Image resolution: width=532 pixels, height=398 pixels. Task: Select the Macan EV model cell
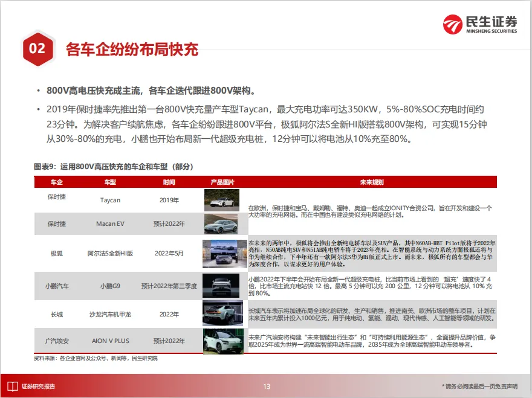pyautogui.click(x=110, y=223)
